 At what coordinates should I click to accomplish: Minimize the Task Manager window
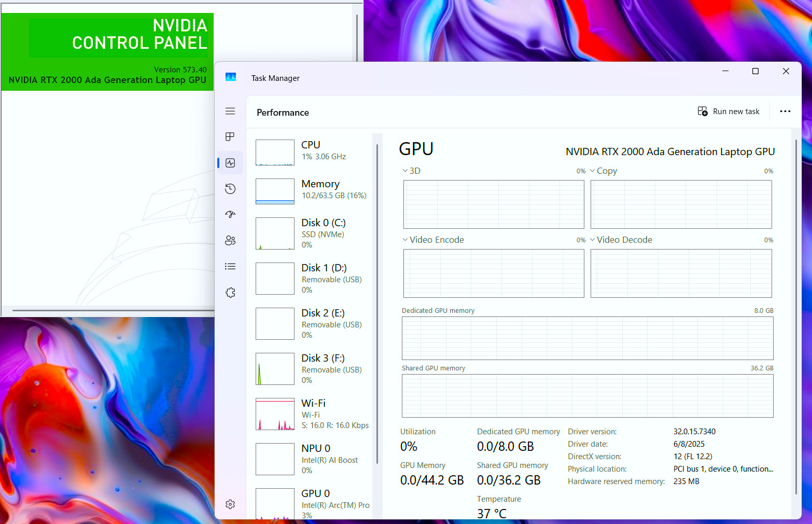click(x=725, y=71)
